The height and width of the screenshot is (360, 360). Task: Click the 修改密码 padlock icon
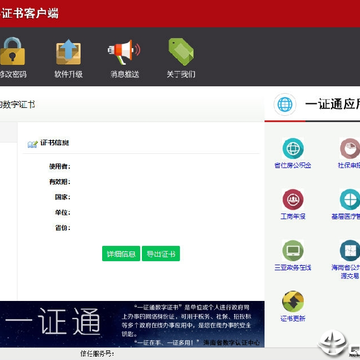12,51
